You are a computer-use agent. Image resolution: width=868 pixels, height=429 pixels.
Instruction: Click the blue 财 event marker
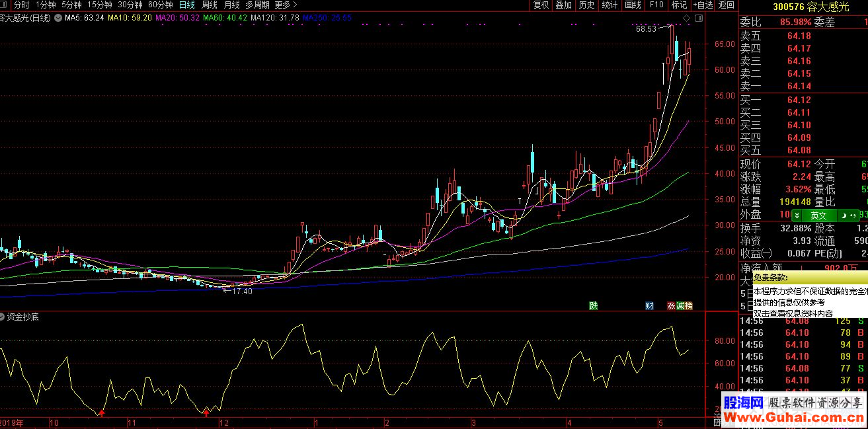(650, 305)
